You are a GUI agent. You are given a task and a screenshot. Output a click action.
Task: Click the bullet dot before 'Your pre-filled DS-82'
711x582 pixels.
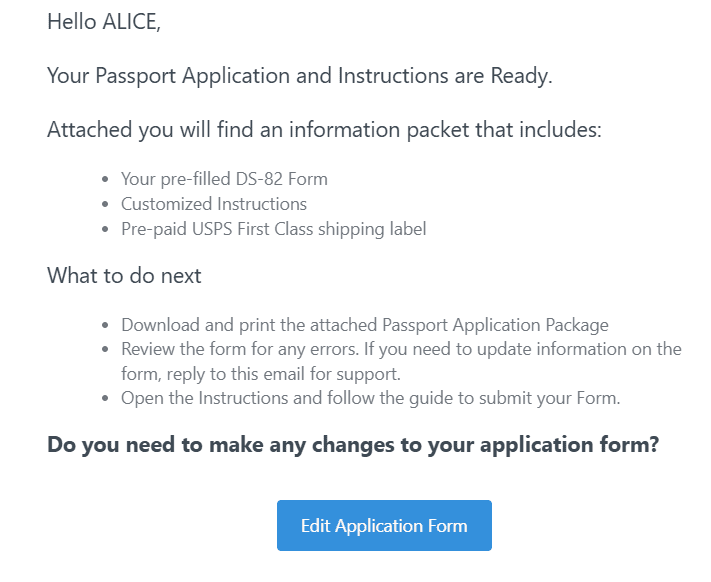point(105,179)
